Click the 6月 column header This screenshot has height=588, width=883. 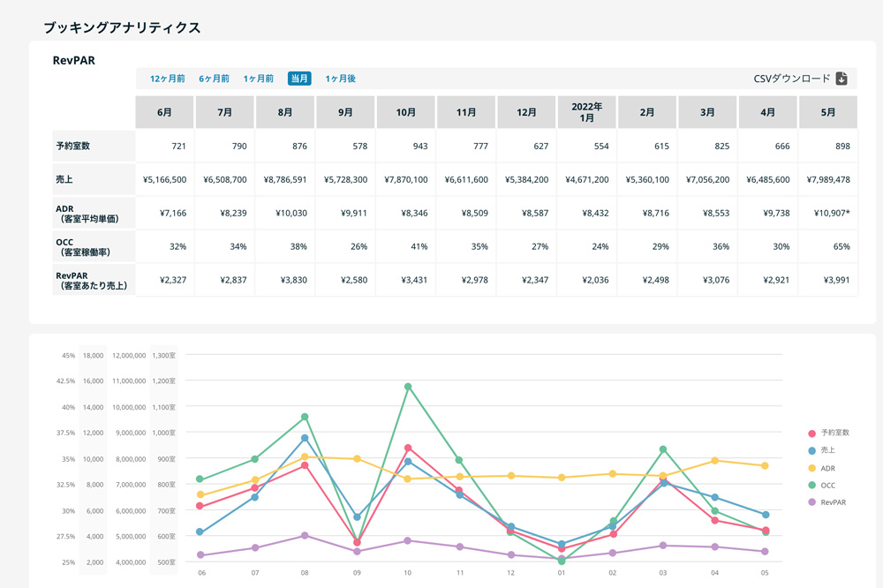tap(165, 112)
